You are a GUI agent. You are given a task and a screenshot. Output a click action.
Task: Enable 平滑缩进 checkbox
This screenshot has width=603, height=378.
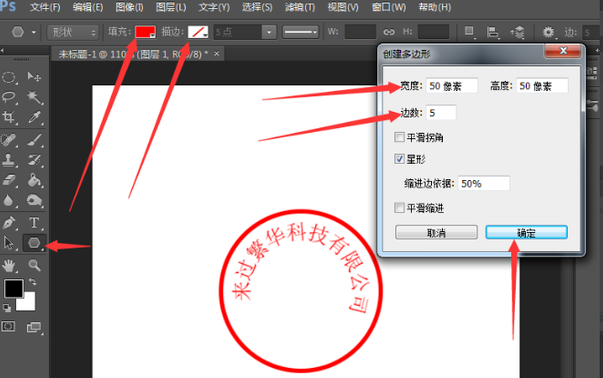tap(400, 208)
